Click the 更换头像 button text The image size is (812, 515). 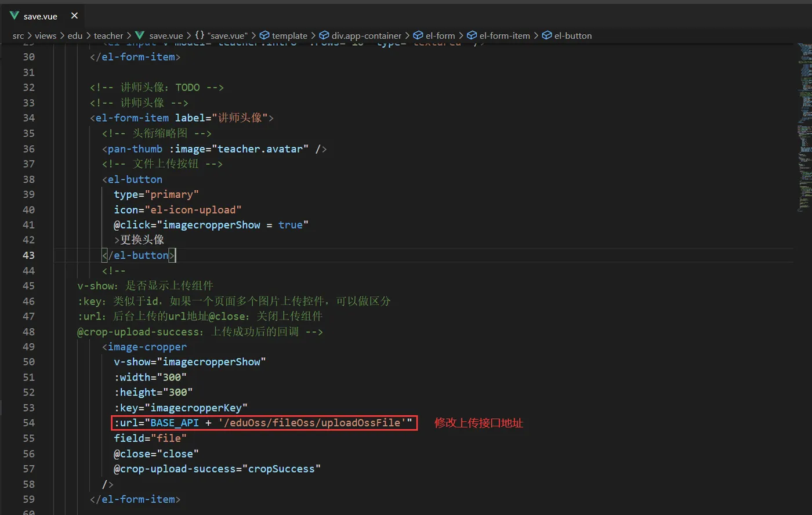[x=142, y=240]
